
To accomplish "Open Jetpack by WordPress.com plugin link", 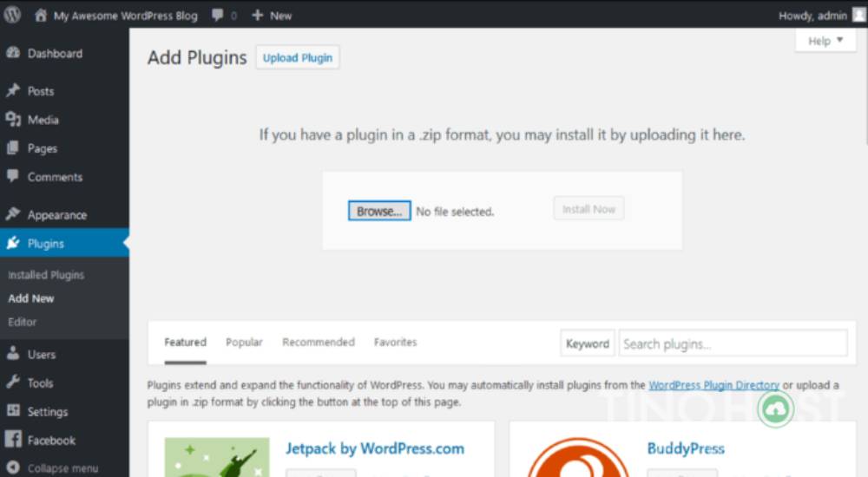I will pos(375,448).
